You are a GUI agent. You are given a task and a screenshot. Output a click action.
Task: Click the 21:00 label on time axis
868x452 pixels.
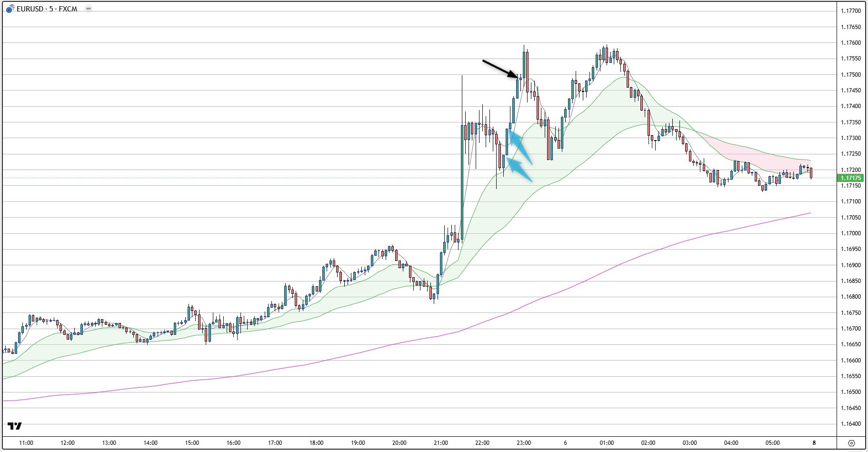coord(440,443)
